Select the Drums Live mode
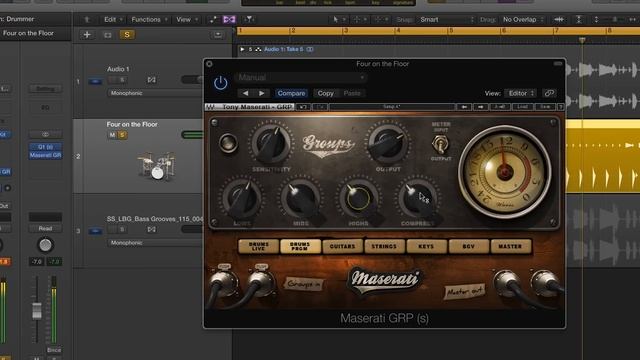 click(259, 247)
